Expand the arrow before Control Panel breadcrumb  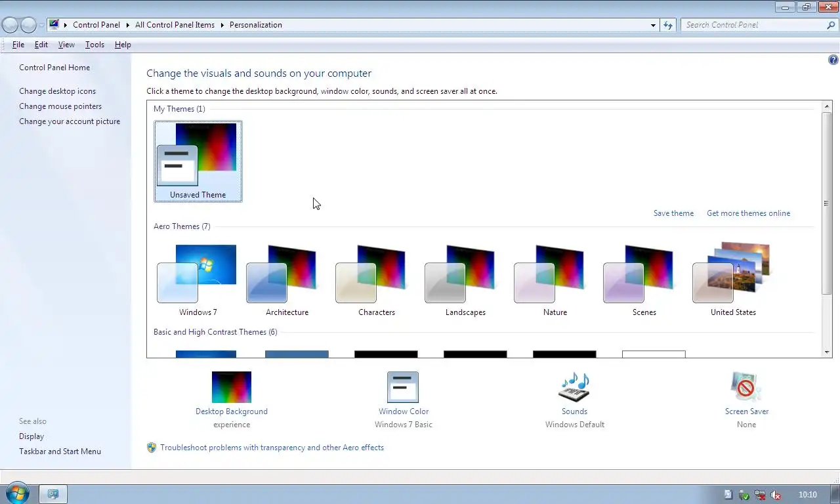(x=66, y=25)
